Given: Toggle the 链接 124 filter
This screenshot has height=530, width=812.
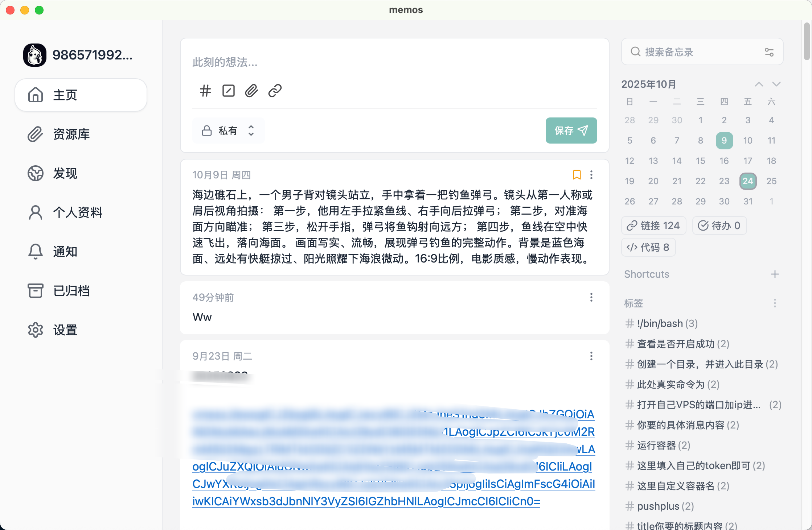Looking at the screenshot, I should 653,225.
